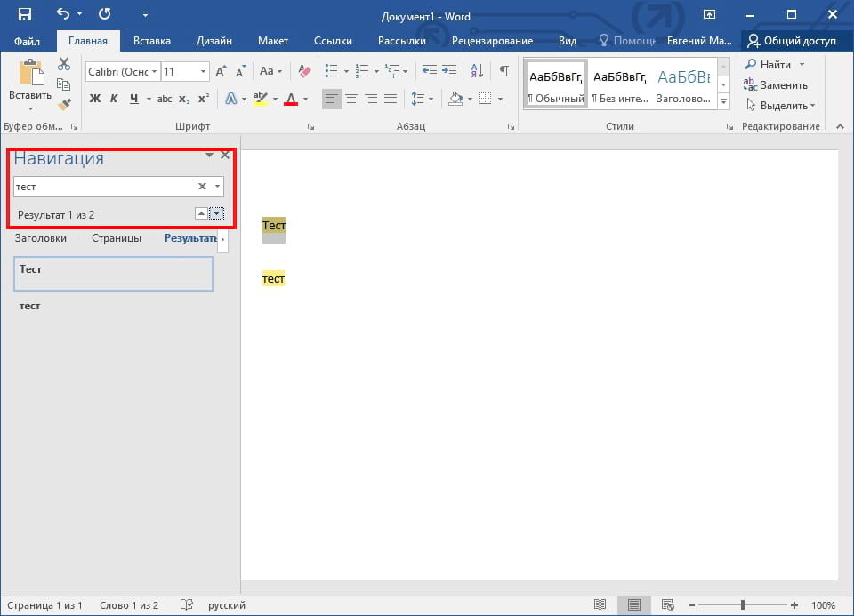Screen dimensions: 854x616
Task: Align paragraph to the right
Action: click(x=371, y=99)
